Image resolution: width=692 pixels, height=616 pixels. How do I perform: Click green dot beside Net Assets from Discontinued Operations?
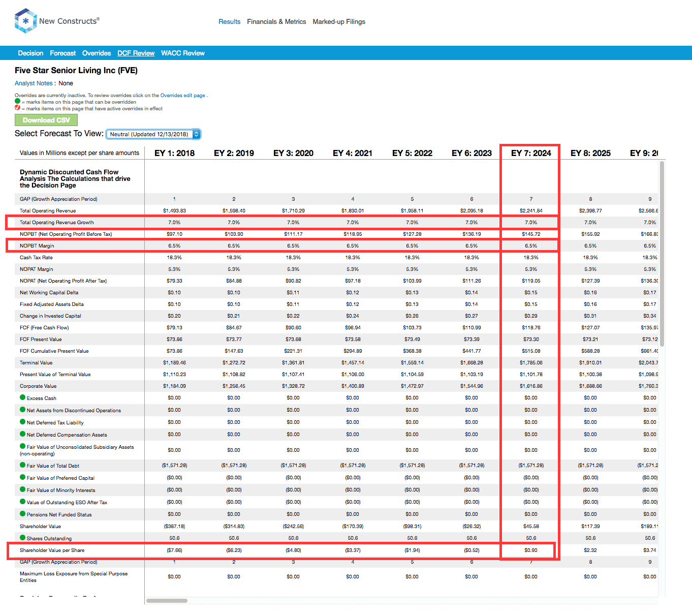(x=22, y=410)
